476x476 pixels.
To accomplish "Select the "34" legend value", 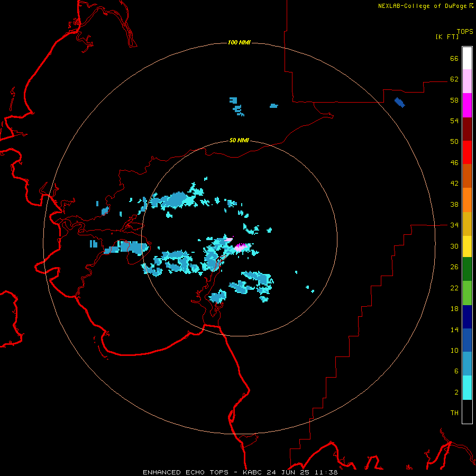I will [x=454, y=225].
